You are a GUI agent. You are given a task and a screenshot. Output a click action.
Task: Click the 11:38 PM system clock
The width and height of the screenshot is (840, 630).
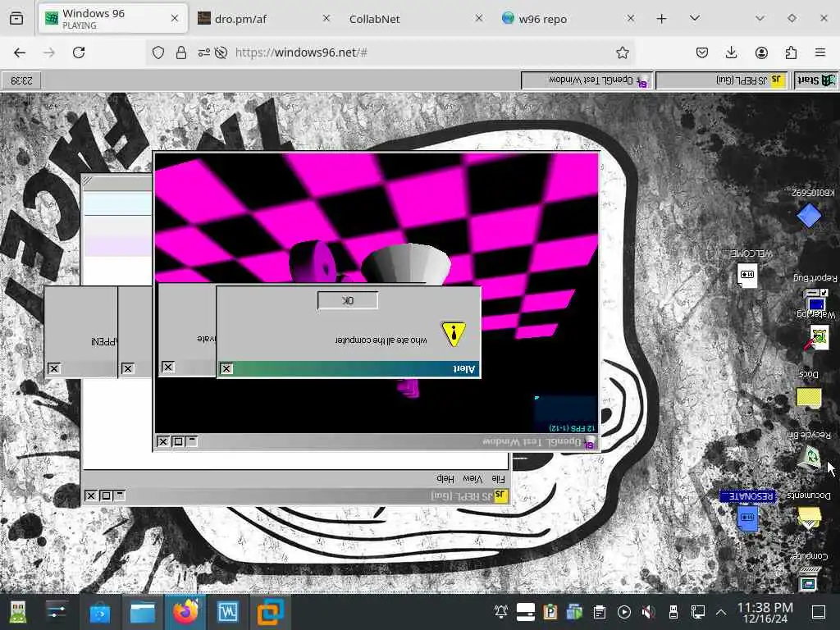pyautogui.click(x=765, y=612)
